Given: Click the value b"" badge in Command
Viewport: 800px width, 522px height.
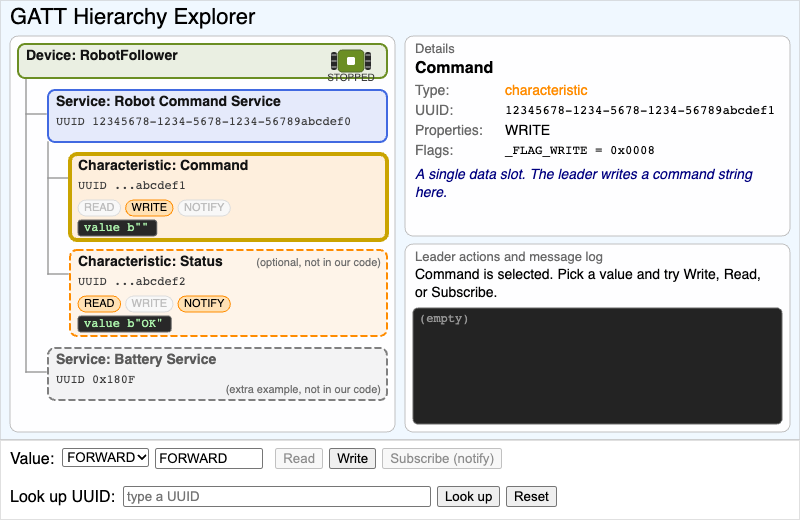Looking at the screenshot, I should pyautogui.click(x=117, y=228).
